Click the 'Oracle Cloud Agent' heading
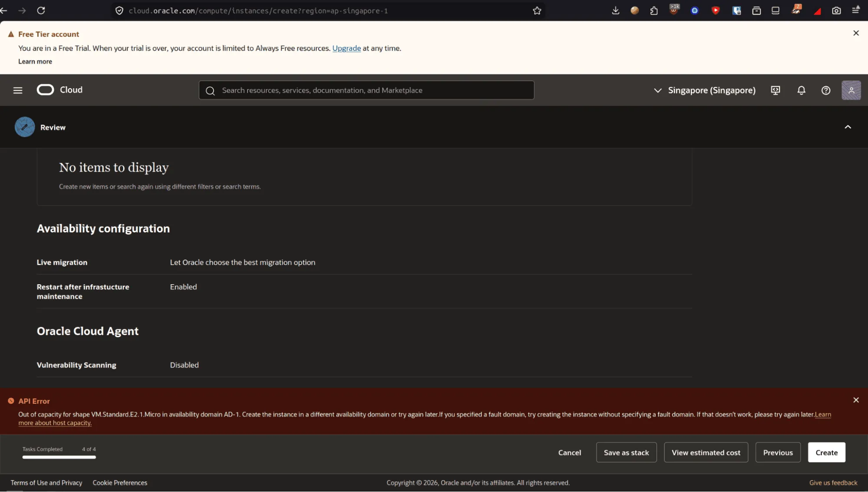The height and width of the screenshot is (492, 868). click(x=87, y=331)
